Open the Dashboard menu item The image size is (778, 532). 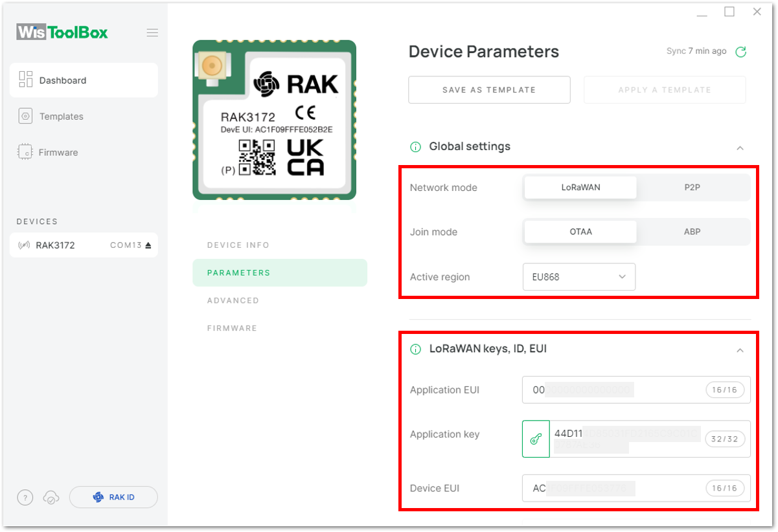click(84, 80)
